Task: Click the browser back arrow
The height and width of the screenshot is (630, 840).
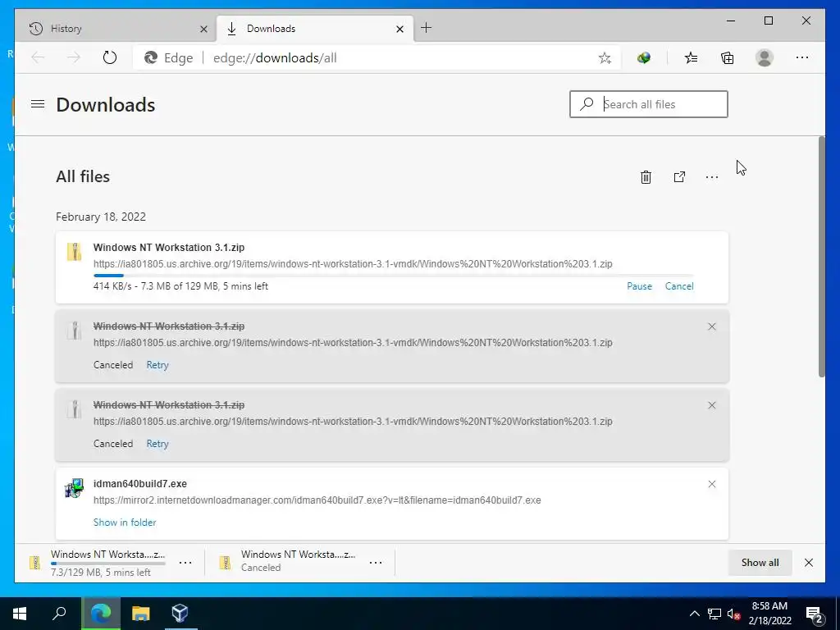Action: click(x=38, y=57)
